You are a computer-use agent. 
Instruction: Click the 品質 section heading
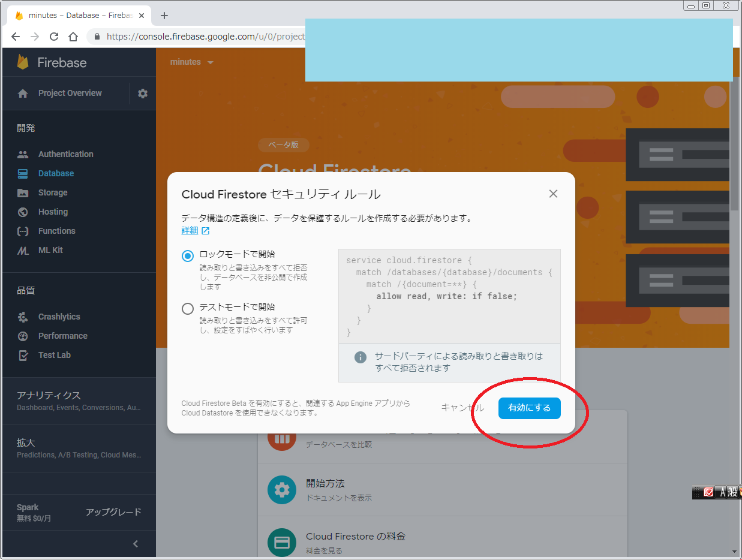26,291
